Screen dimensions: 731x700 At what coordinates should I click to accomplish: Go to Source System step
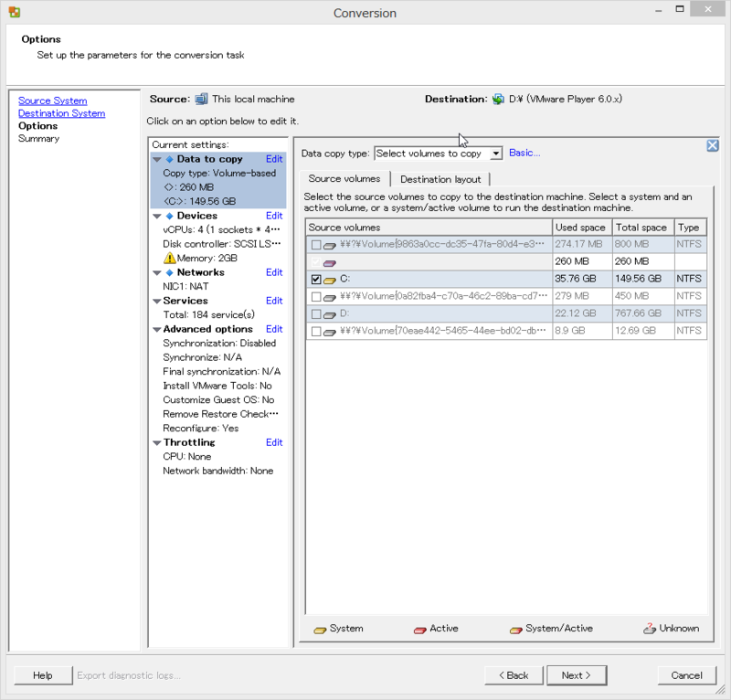tap(53, 101)
